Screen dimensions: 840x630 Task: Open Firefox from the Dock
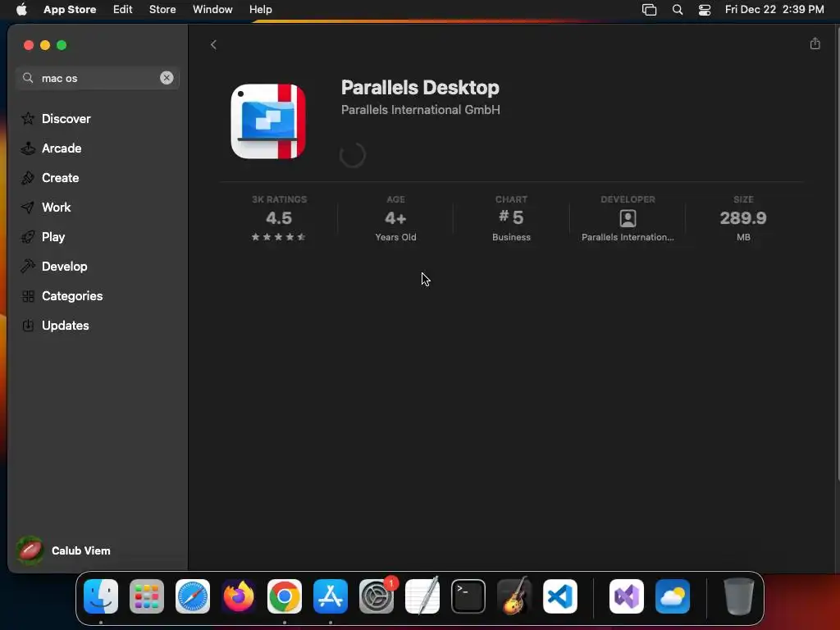(239, 596)
